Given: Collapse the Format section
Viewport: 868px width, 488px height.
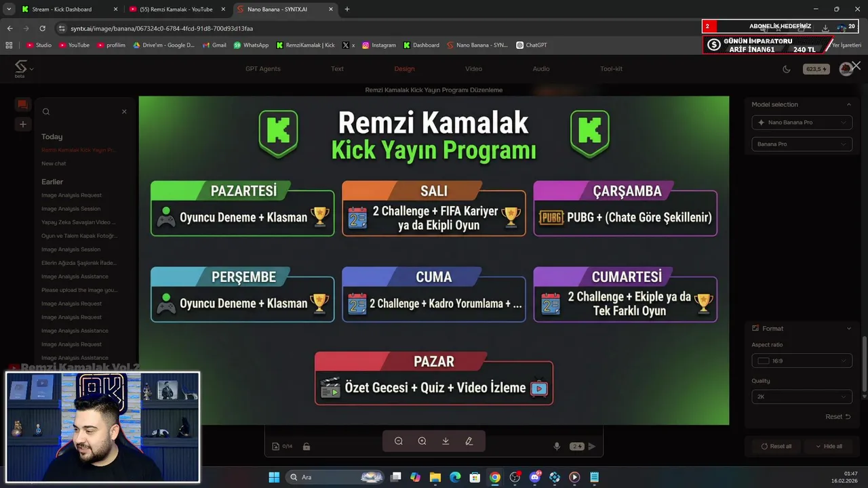Looking at the screenshot, I should click(x=848, y=329).
